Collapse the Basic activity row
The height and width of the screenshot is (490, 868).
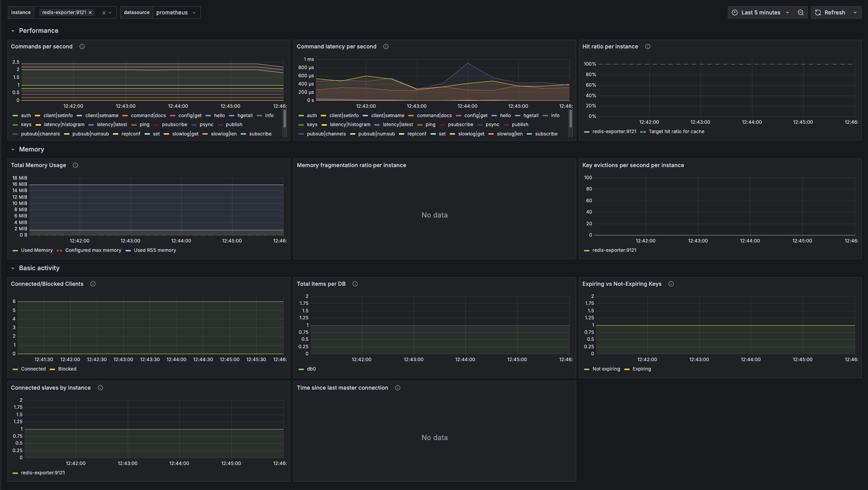point(13,268)
